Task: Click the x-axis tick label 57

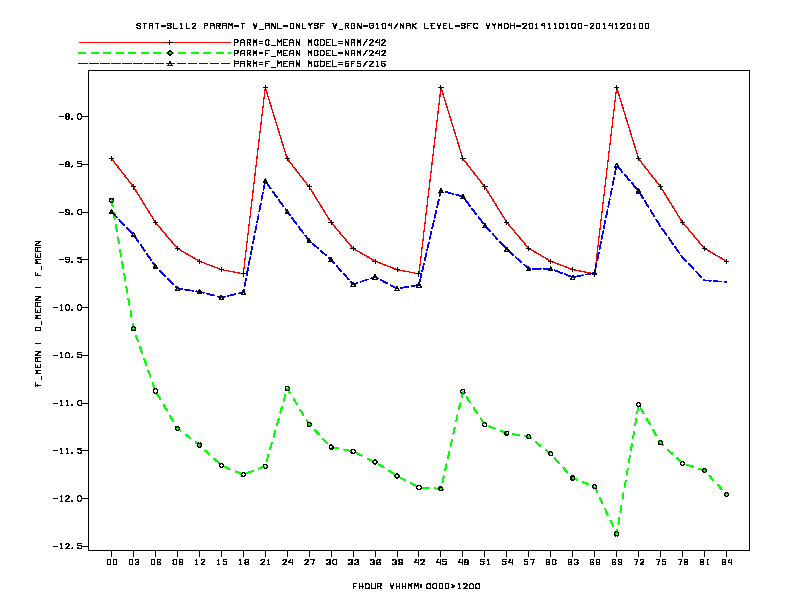Action: tap(529, 562)
